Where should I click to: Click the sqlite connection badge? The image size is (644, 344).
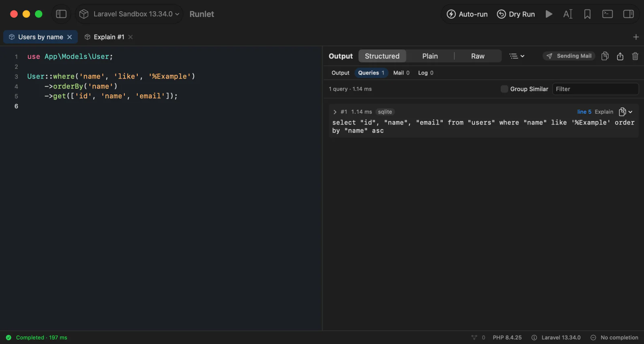385,112
